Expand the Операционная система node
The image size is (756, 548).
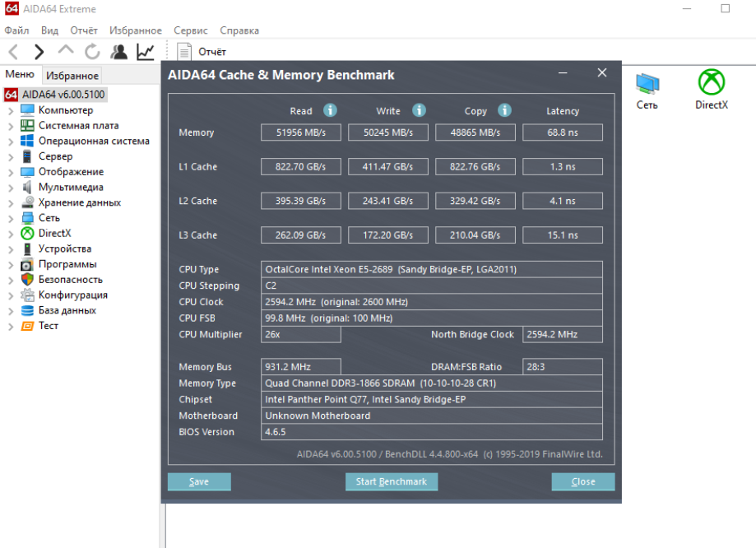11,142
